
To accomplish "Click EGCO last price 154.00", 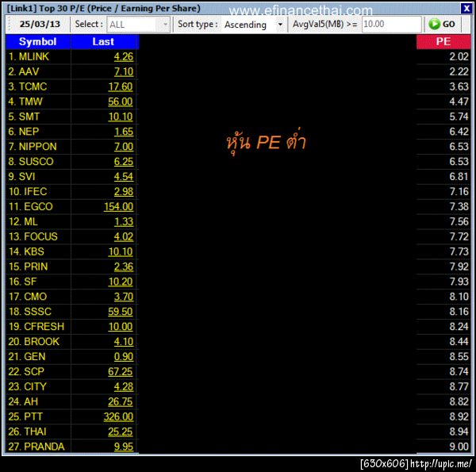I will coord(118,207).
